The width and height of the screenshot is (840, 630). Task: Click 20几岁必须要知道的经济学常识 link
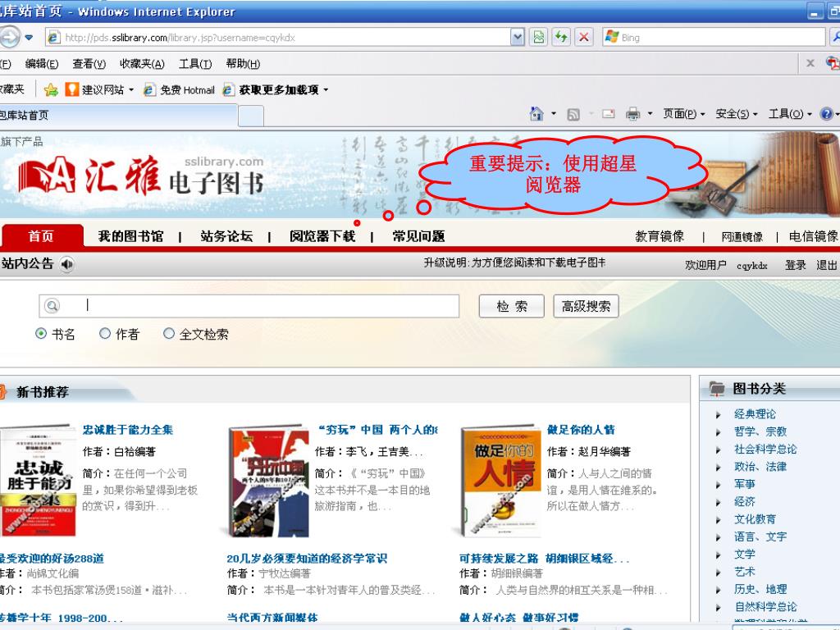coord(307,559)
